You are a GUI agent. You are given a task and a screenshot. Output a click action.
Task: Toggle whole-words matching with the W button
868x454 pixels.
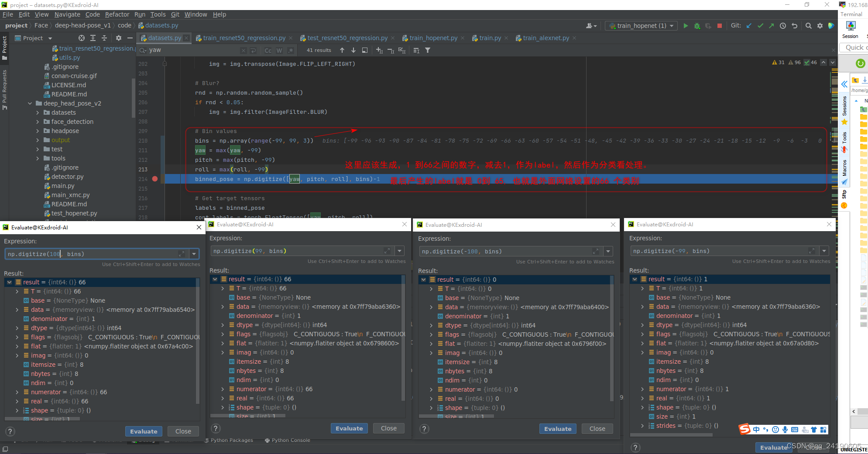[279, 50]
